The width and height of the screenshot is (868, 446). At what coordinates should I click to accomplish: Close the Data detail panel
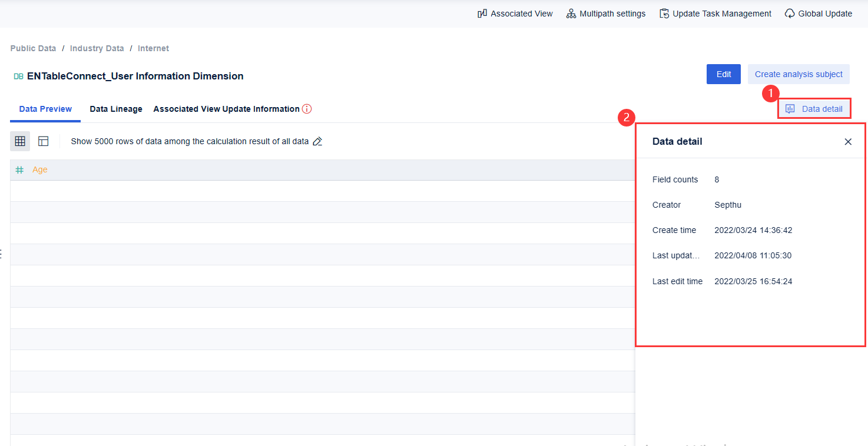[x=848, y=141]
